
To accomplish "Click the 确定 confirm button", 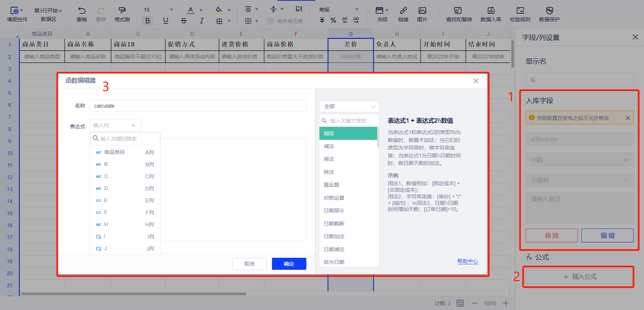I will [x=289, y=264].
